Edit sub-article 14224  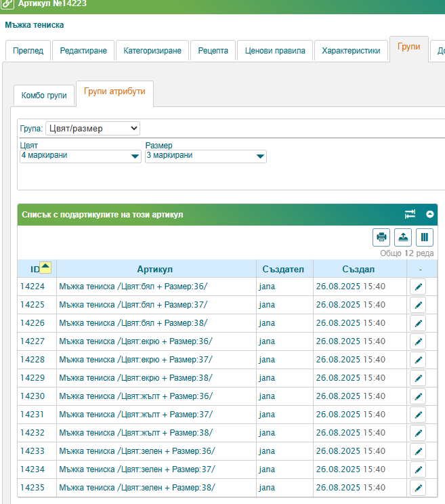pyautogui.click(x=418, y=287)
